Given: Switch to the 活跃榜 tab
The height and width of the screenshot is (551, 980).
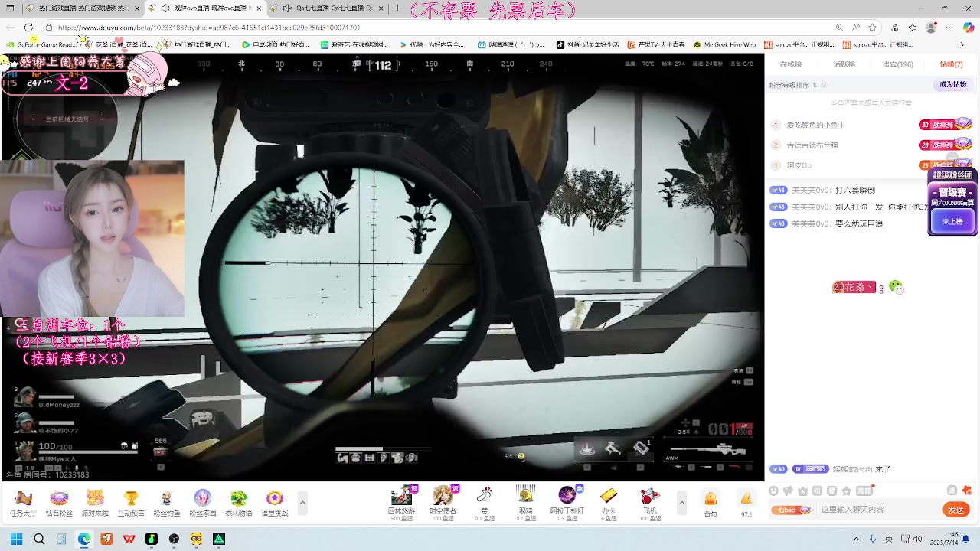Looking at the screenshot, I should click(x=844, y=64).
